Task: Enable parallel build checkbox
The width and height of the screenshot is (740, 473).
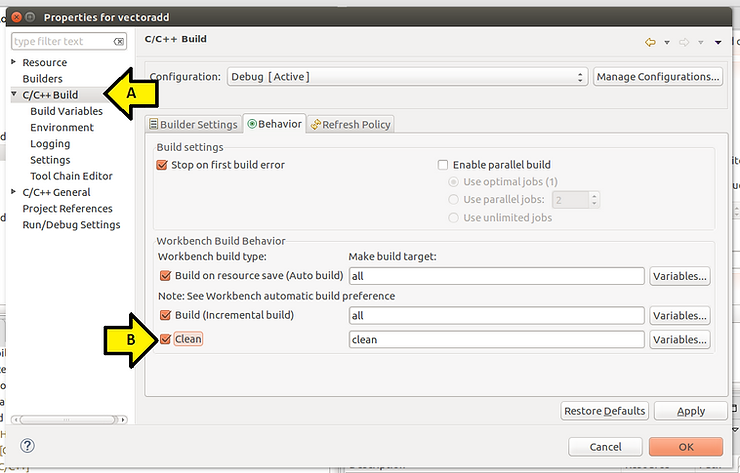Action: 443,165
